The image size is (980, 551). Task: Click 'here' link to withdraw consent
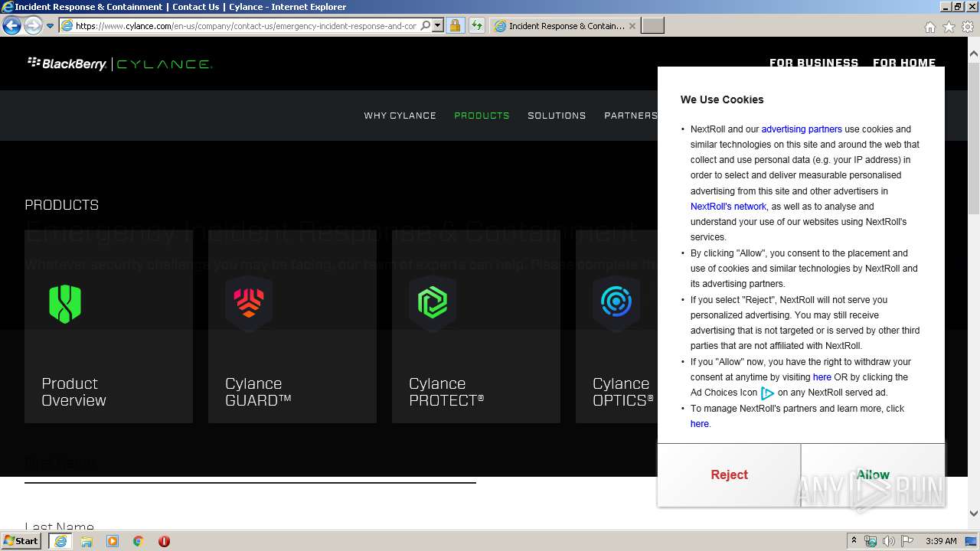[x=822, y=377]
